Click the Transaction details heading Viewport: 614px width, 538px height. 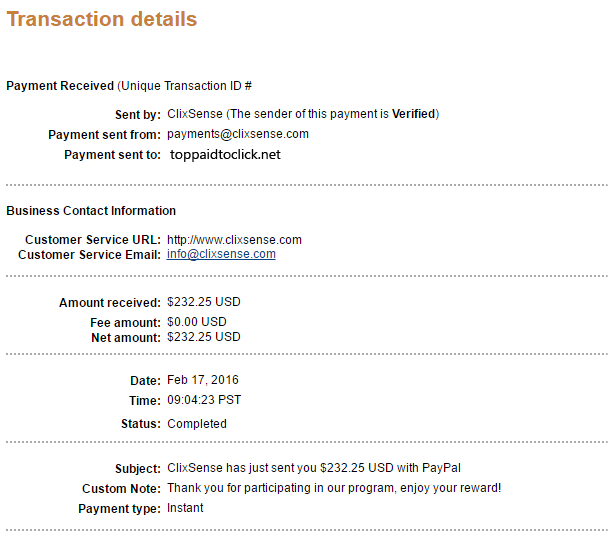coord(102,19)
